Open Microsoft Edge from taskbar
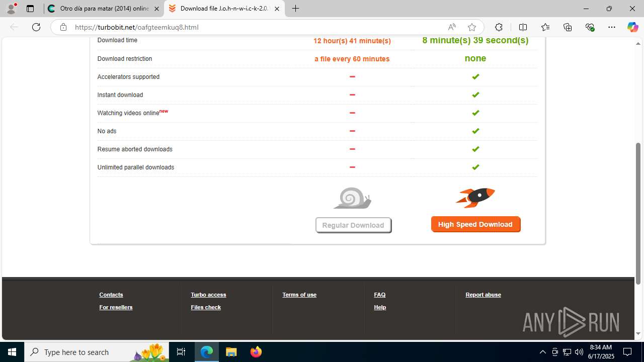644x362 pixels. coord(207,352)
